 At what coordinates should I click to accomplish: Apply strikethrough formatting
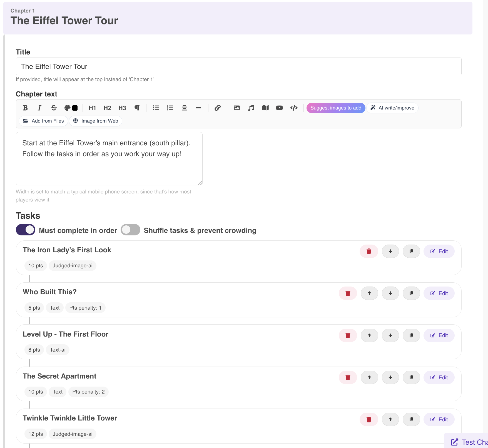pyautogui.click(x=54, y=108)
